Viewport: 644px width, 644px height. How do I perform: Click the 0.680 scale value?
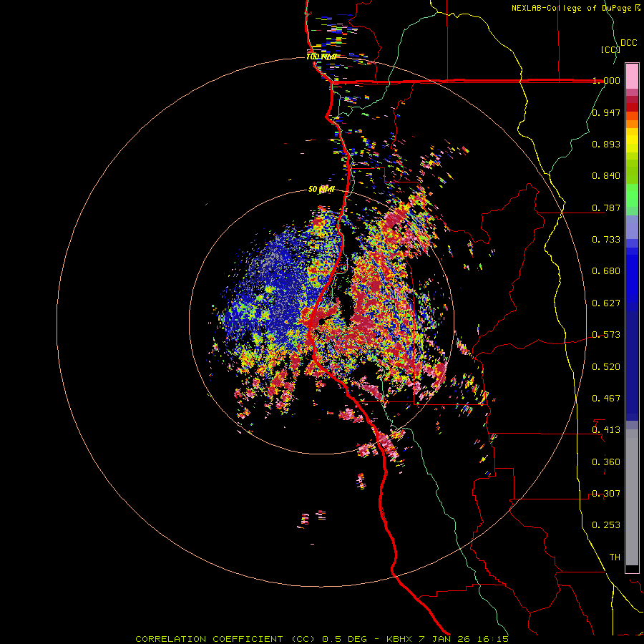point(606,271)
